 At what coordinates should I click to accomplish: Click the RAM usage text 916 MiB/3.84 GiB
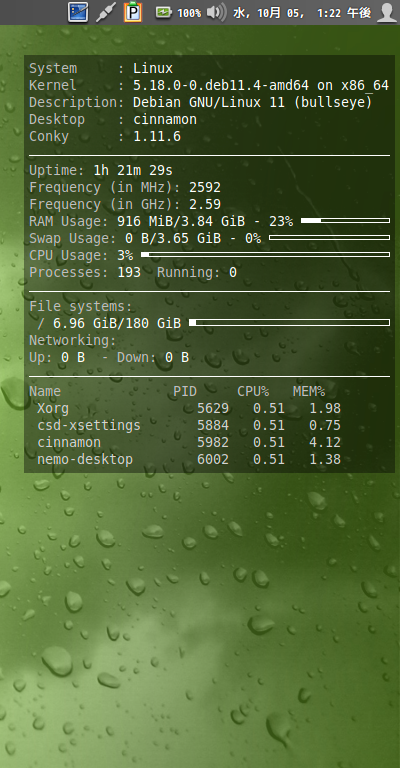pos(181,221)
